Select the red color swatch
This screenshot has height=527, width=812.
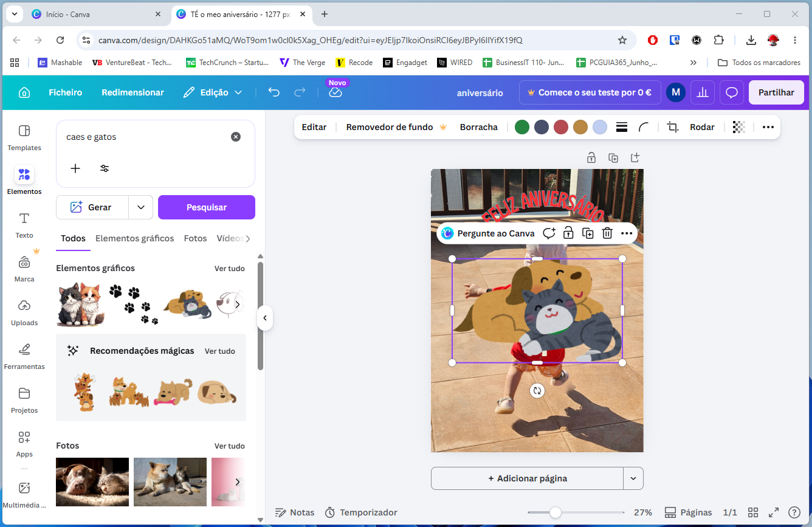click(x=561, y=127)
